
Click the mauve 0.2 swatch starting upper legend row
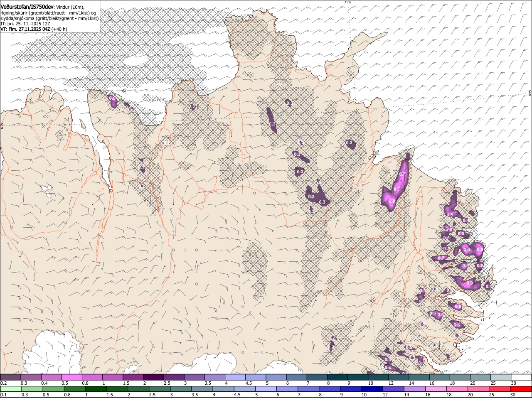click(11, 377)
